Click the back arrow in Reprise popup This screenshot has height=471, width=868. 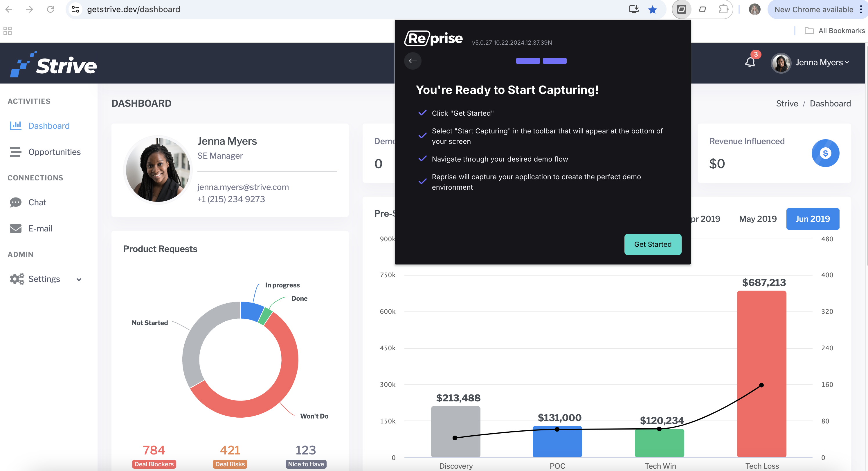click(413, 61)
